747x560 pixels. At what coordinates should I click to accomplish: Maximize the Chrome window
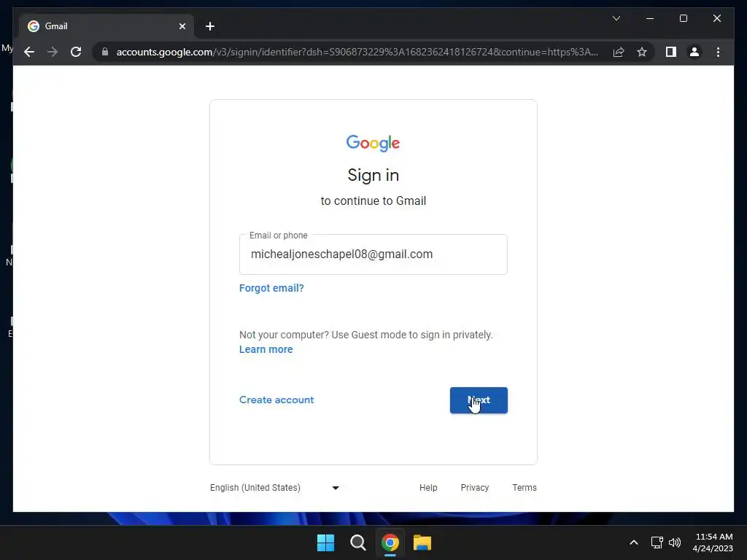pyautogui.click(x=683, y=18)
